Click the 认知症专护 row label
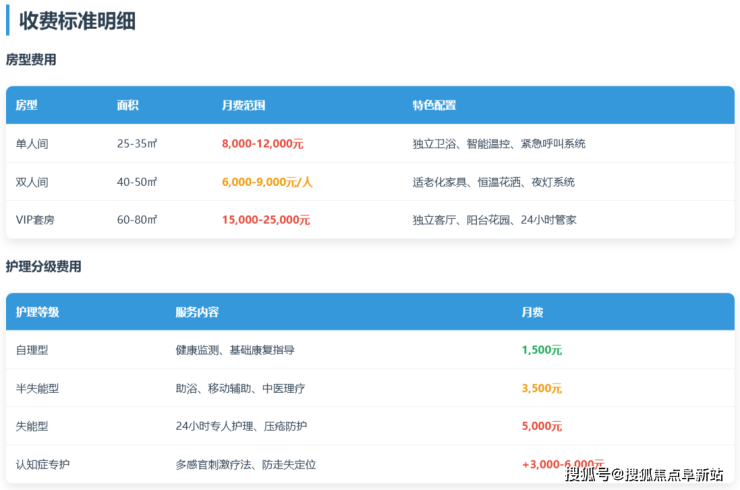Image resolution: width=740 pixels, height=490 pixels. point(44,465)
